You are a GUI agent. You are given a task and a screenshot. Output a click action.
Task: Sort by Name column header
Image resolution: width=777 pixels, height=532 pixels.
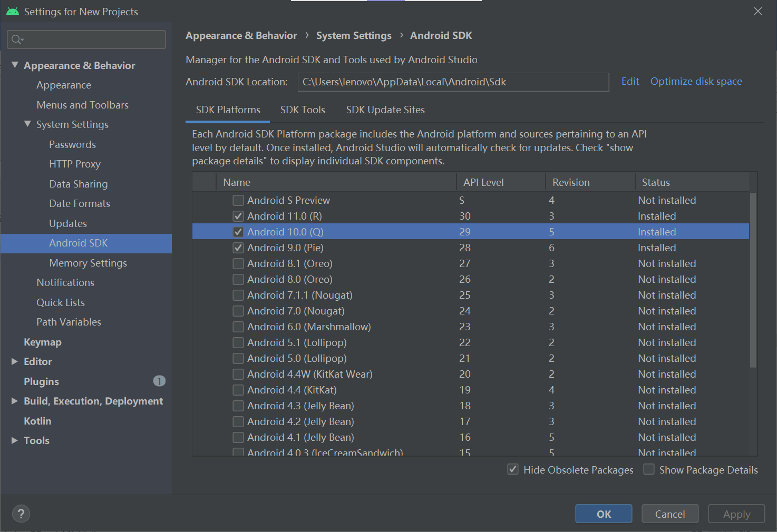(x=336, y=182)
